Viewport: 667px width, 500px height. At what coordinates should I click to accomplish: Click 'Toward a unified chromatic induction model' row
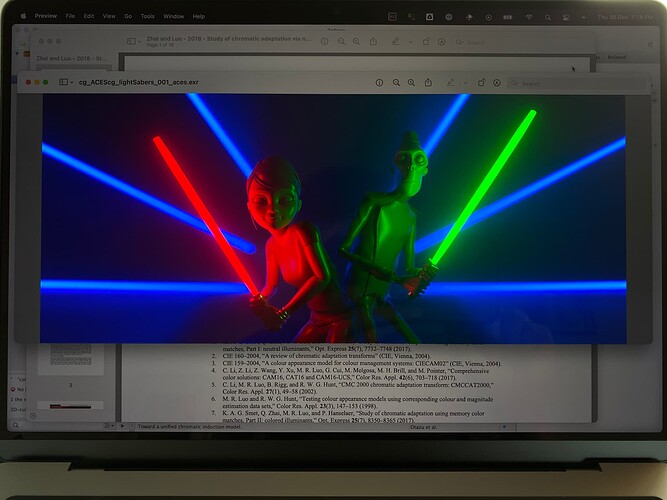(x=189, y=426)
